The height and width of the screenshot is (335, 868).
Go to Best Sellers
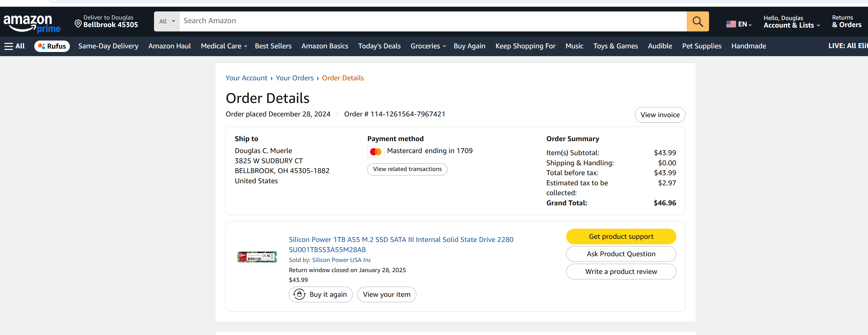(273, 46)
